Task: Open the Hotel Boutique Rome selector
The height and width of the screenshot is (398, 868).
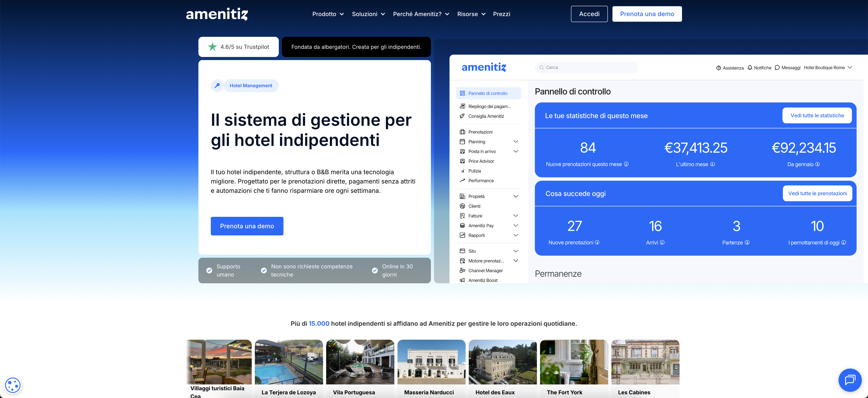Action: point(828,67)
